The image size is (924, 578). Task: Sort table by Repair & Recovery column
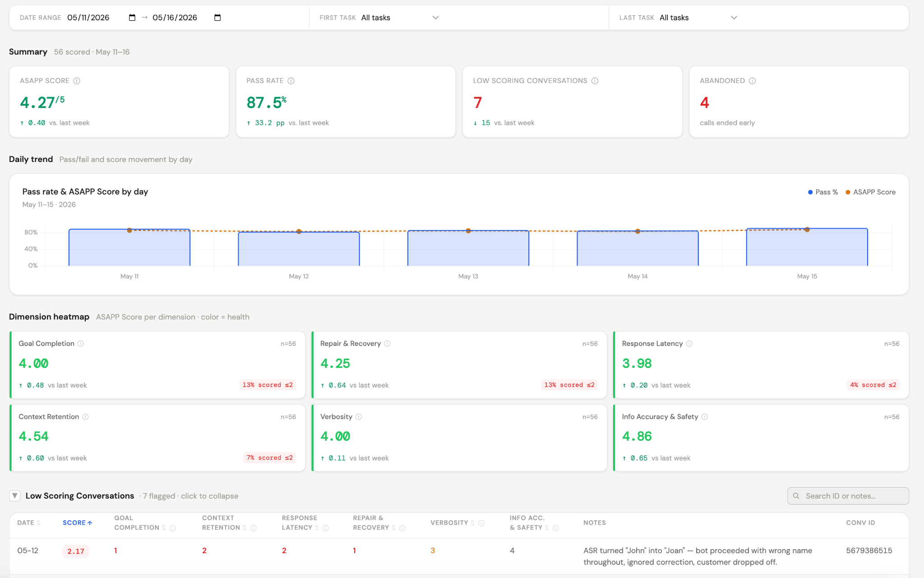374,523
